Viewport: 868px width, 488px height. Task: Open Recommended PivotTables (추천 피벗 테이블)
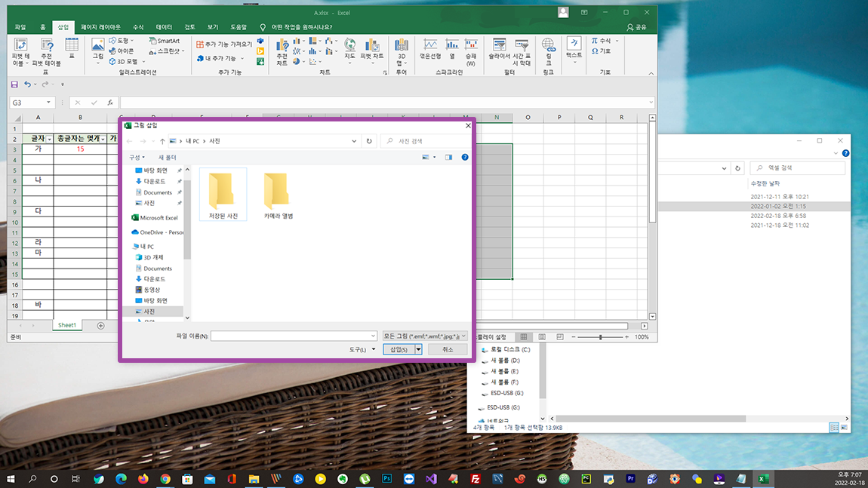pyautogui.click(x=47, y=52)
